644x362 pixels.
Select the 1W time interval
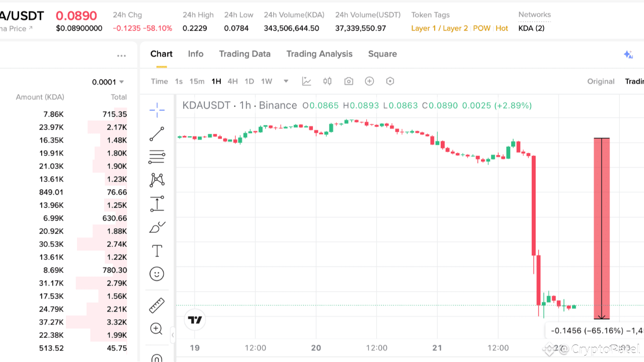(266, 81)
